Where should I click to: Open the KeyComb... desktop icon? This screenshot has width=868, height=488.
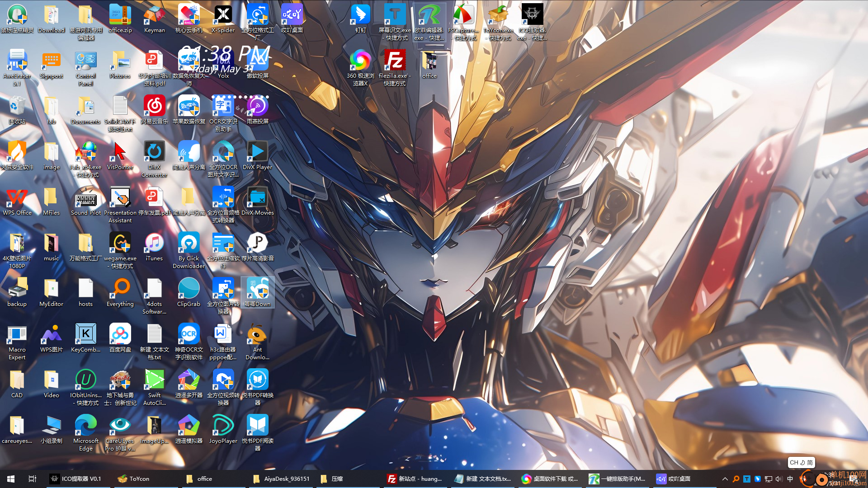86,338
